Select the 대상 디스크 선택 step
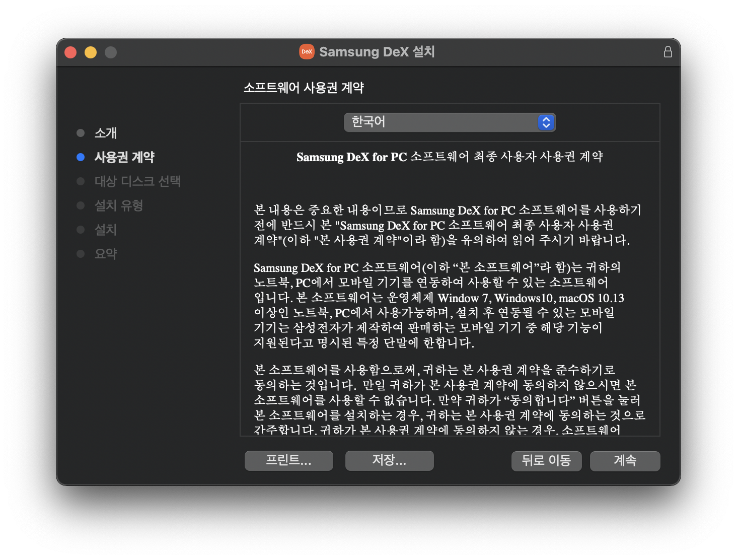 [x=137, y=181]
